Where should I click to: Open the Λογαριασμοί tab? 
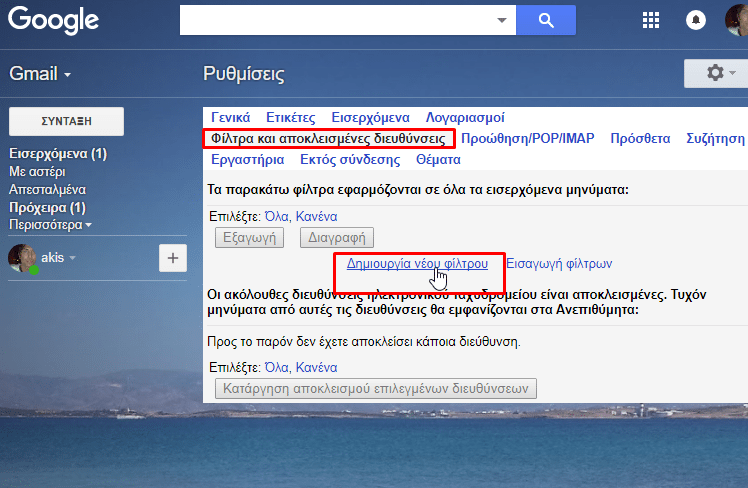point(465,118)
